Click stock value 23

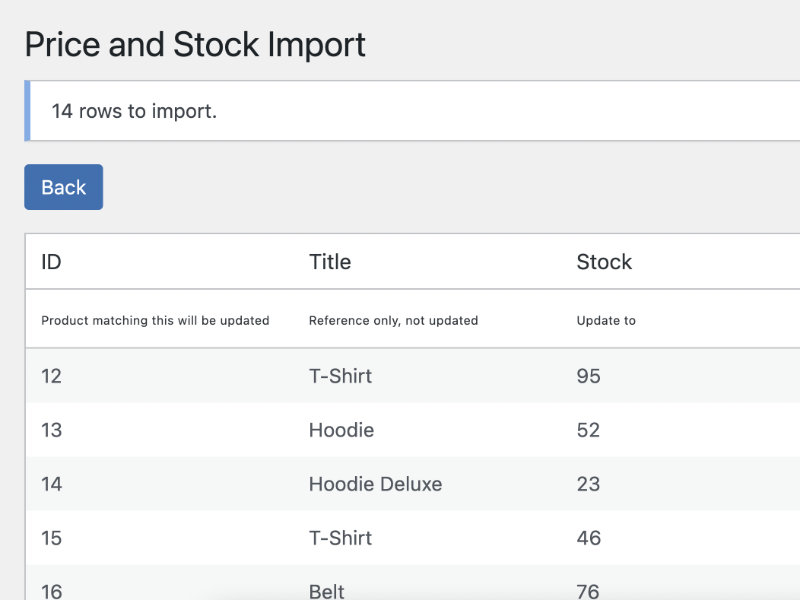coord(588,484)
